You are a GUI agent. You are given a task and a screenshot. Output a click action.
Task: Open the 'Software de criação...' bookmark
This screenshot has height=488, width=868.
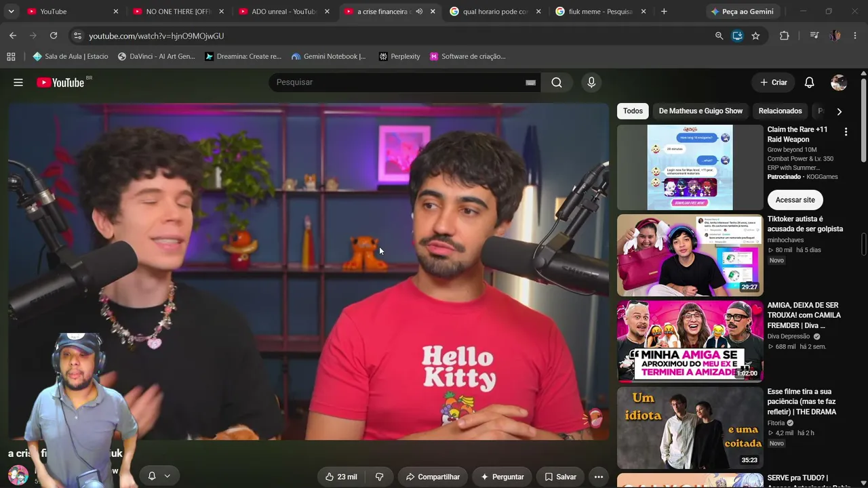point(467,56)
